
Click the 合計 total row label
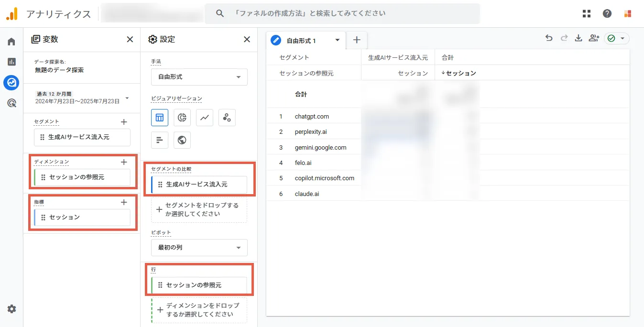(x=301, y=94)
